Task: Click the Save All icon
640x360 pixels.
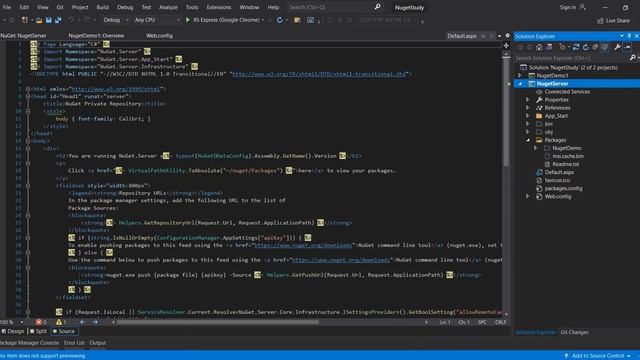Action: click(x=58, y=20)
